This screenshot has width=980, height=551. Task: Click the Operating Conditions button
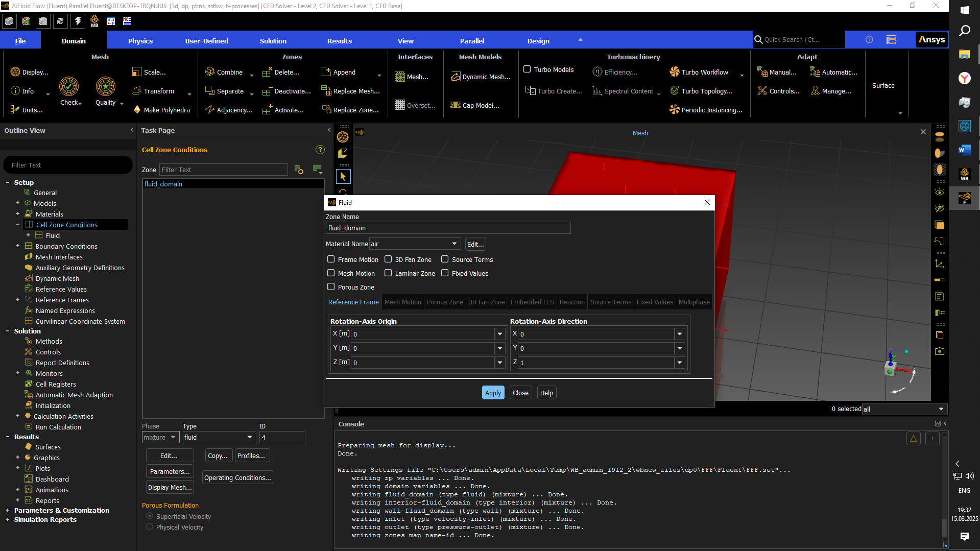click(x=237, y=478)
